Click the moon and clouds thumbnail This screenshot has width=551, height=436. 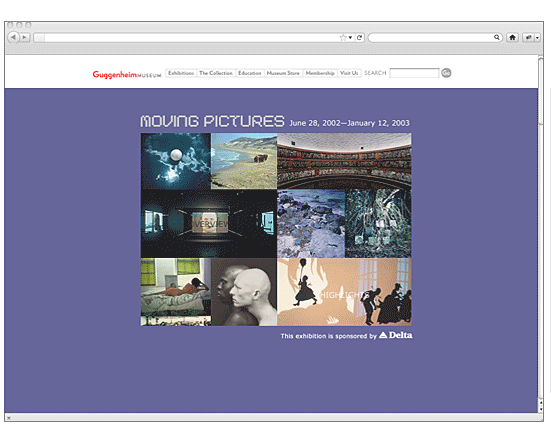point(176,161)
